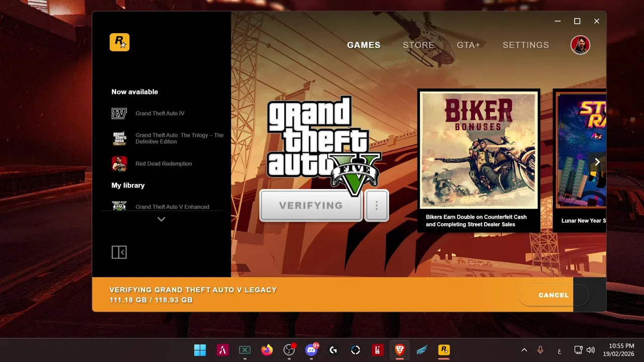Screen dimensions: 644x362
Task: Click the 111.18 GB / 118.93 GB progress text
Action: (x=151, y=300)
